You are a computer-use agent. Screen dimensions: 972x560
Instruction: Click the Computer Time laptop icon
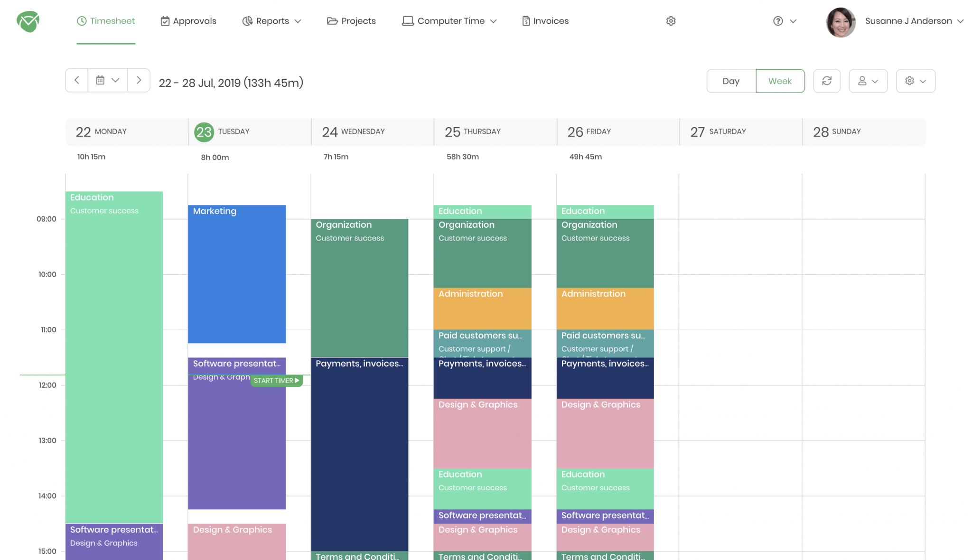407,20
